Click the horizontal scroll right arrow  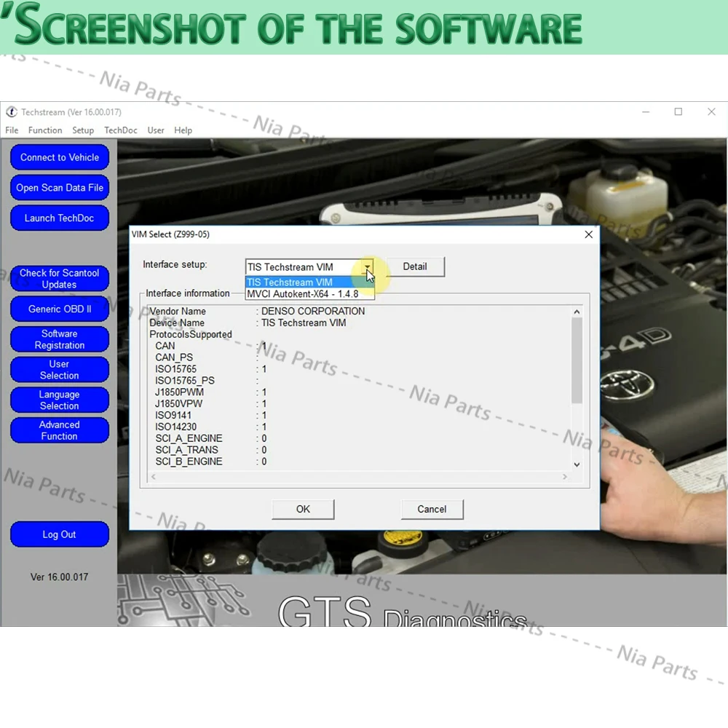[565, 477]
